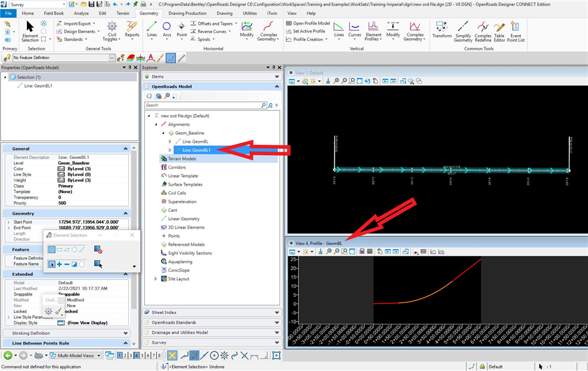Image resolution: width=588 pixels, height=371 pixels.
Task: Open the Standards button
Action: pos(72,39)
